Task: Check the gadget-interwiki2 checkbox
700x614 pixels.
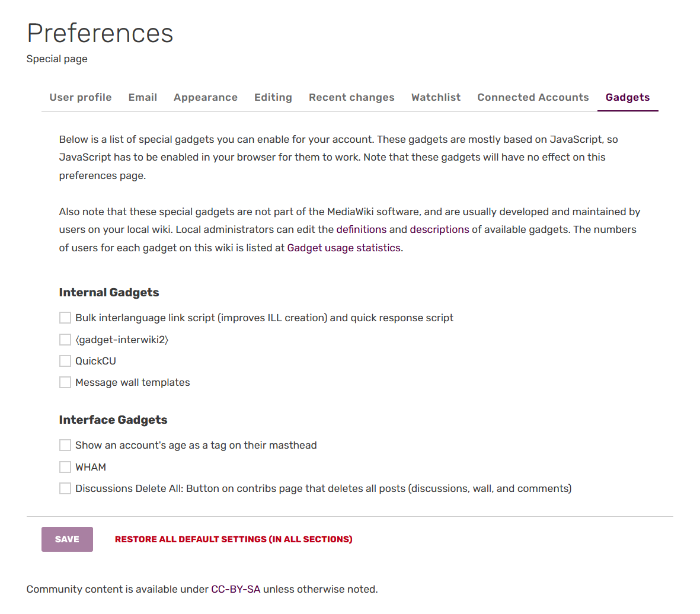Action: (x=65, y=340)
